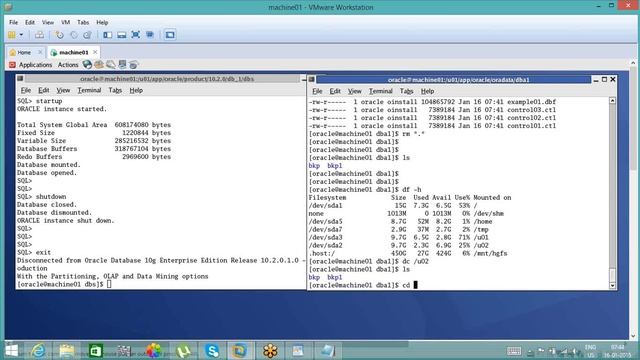
Task: Open the snapshot manager icon
Action: (87, 35)
